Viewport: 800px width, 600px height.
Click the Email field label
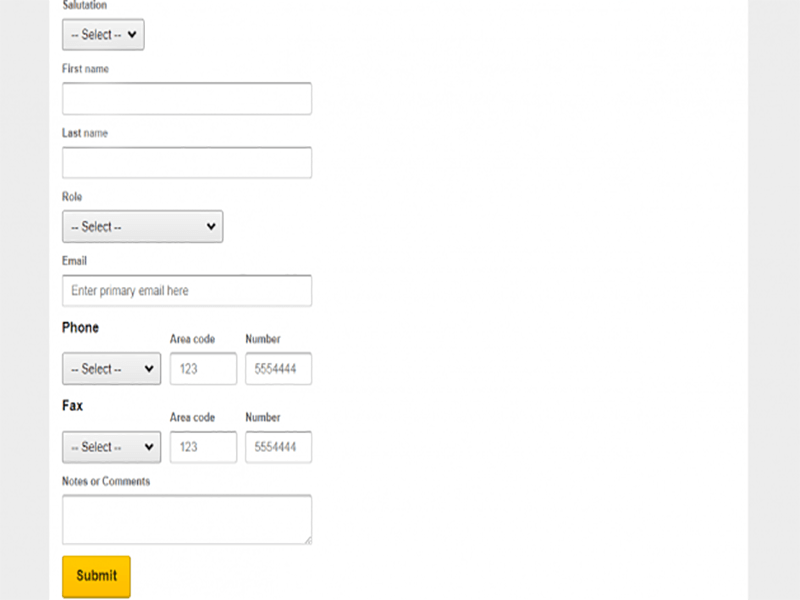coord(74,261)
